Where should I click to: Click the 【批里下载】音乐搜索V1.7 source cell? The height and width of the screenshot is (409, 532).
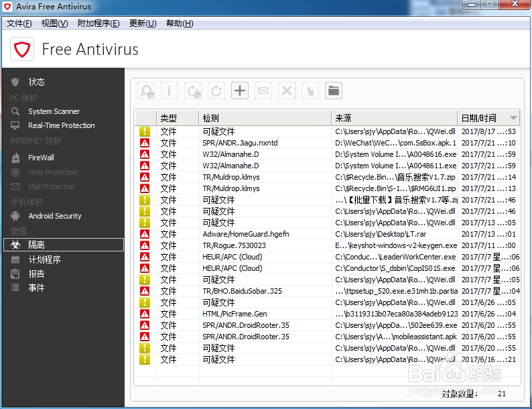pyautogui.click(x=395, y=200)
